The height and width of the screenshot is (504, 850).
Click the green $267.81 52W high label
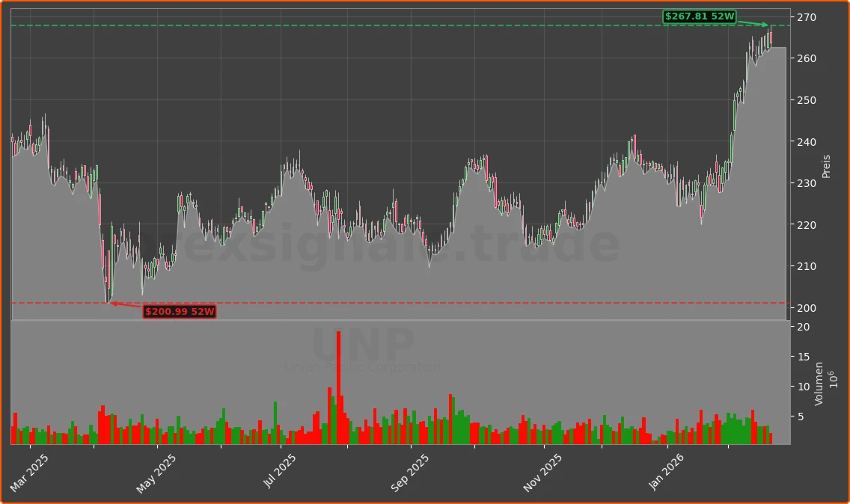tap(700, 15)
